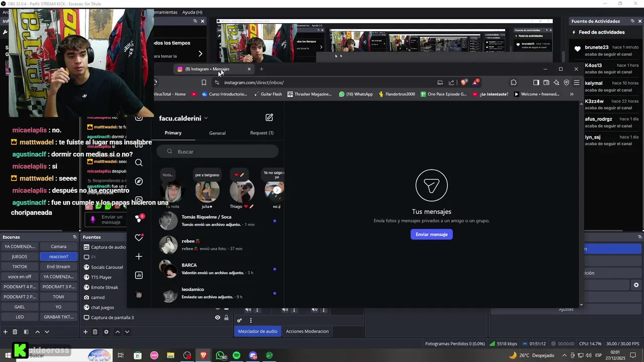Open Brave Wallet icon in toolbar
Viewport: 644px width, 362px height.
click(x=546, y=82)
